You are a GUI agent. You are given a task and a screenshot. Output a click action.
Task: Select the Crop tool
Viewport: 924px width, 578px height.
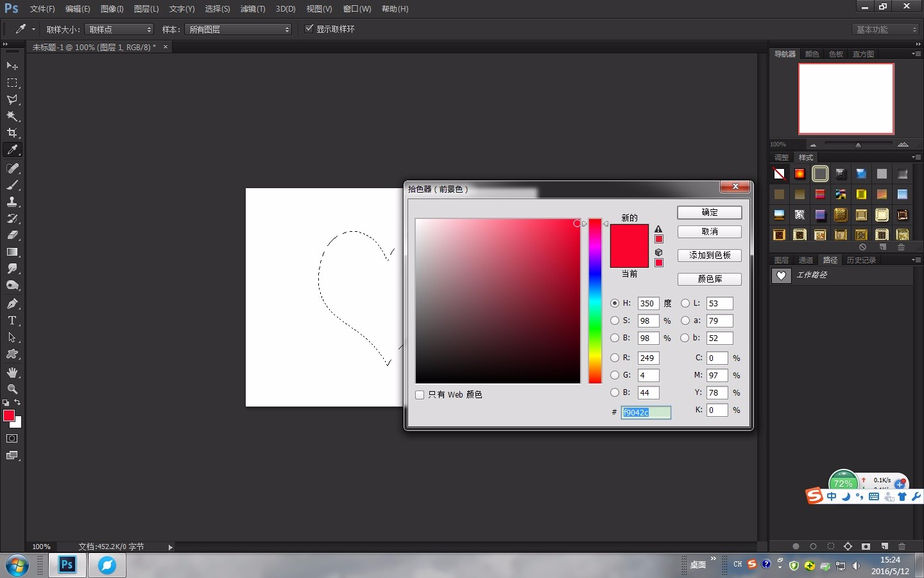click(12, 133)
